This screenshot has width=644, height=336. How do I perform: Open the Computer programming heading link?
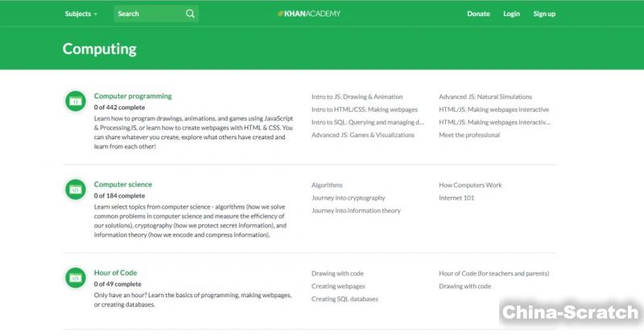(x=133, y=96)
